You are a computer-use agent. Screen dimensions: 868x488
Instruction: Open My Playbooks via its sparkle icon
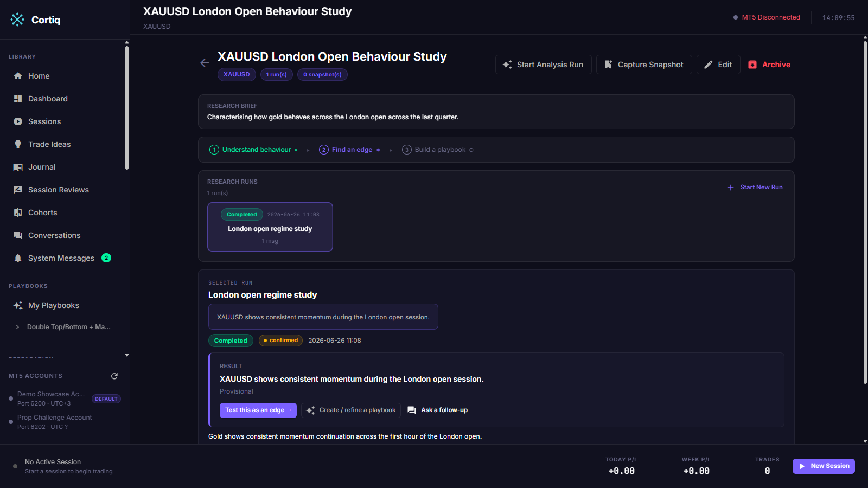(18, 305)
